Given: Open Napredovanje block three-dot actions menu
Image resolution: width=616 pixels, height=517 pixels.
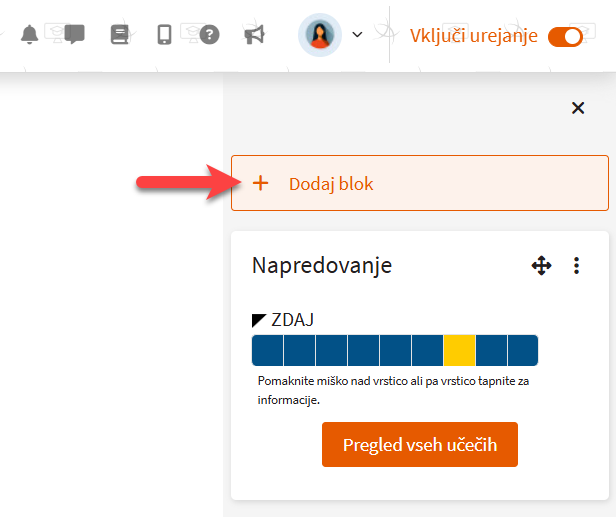Looking at the screenshot, I should tap(576, 266).
